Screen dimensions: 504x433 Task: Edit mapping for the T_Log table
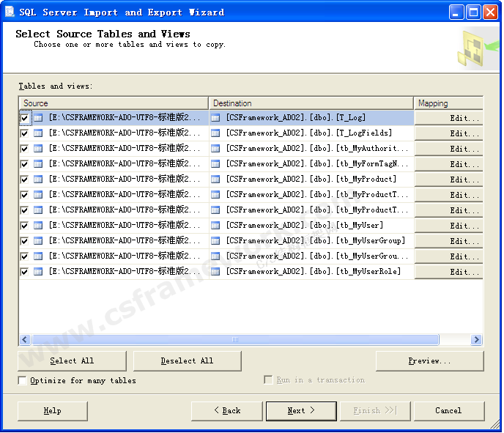pyautogui.click(x=449, y=118)
